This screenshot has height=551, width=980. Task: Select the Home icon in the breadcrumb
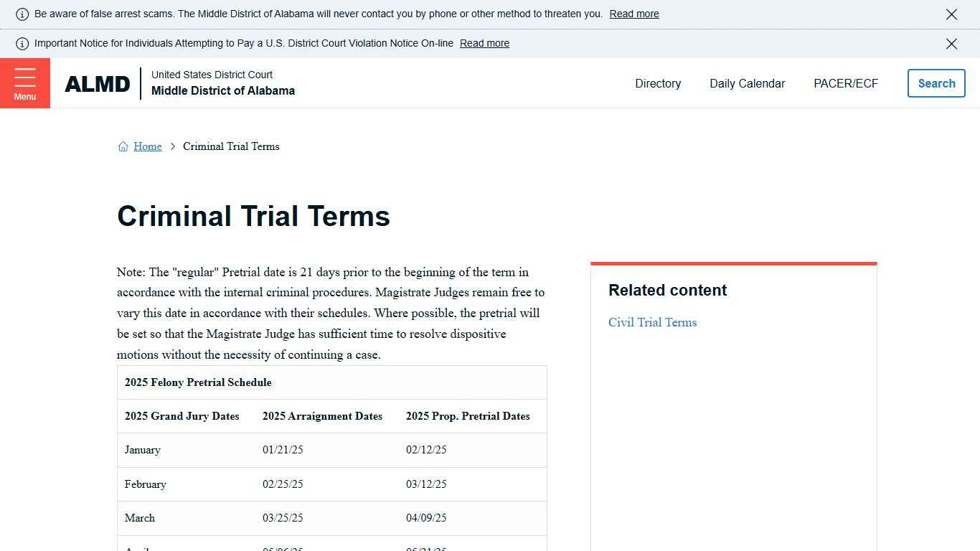click(123, 146)
